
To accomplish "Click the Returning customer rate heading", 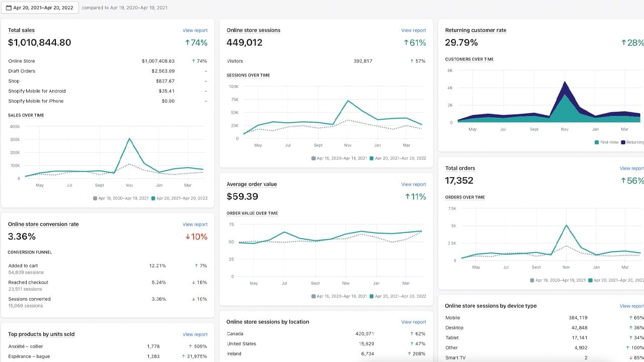I will (475, 30).
